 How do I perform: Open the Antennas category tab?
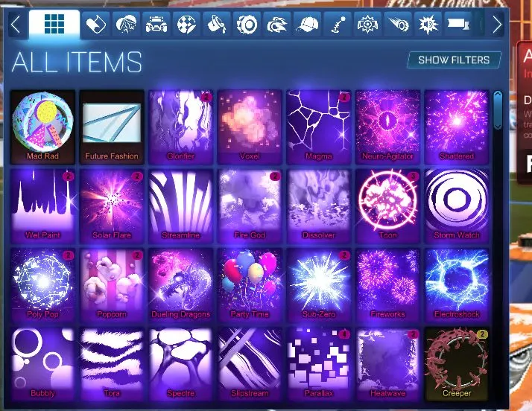click(338, 25)
